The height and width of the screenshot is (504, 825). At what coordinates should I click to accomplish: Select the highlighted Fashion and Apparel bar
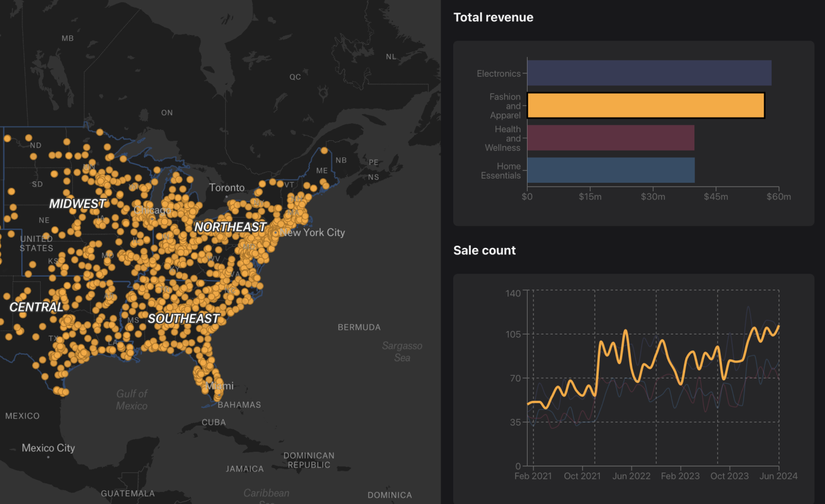646,106
